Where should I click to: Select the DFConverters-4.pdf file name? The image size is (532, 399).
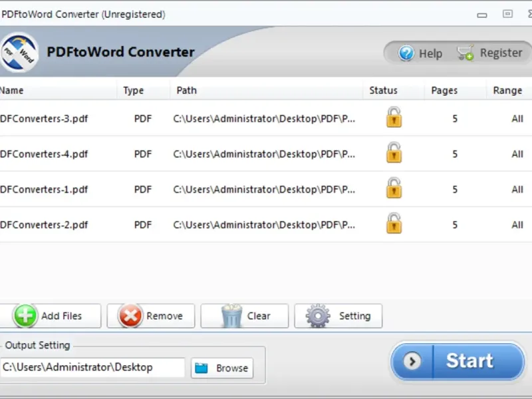point(44,154)
